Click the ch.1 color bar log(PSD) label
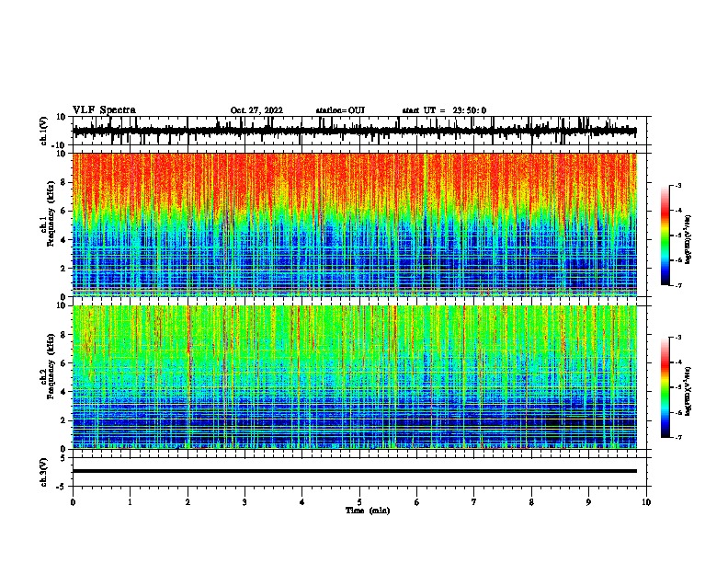728x563 pixels. [x=688, y=239]
